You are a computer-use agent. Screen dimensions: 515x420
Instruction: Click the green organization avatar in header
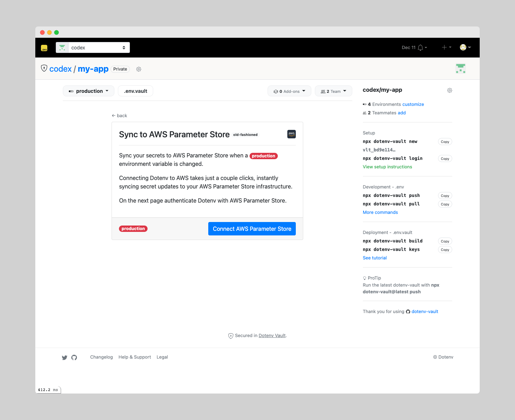[461, 68]
